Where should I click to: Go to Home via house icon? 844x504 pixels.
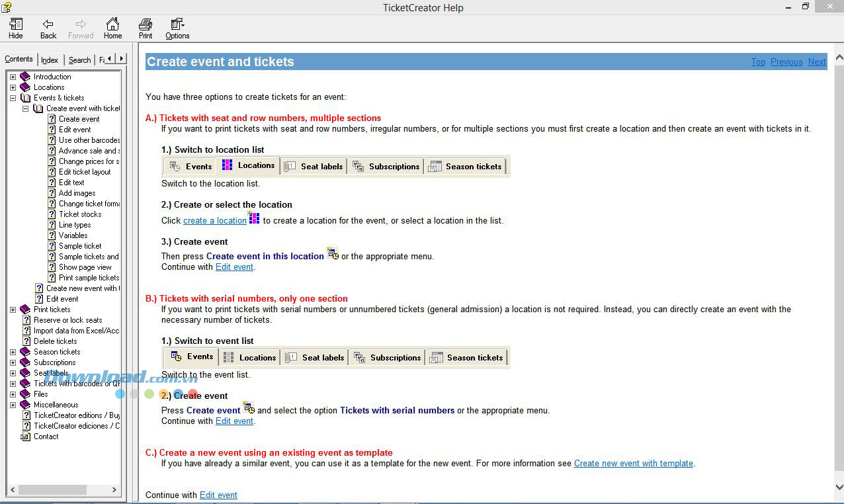click(x=112, y=24)
